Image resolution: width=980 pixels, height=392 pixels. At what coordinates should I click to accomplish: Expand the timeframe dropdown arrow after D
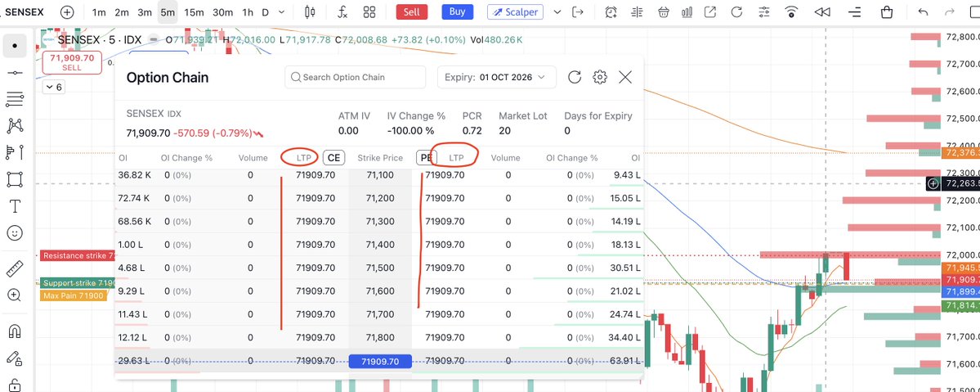coord(281,12)
